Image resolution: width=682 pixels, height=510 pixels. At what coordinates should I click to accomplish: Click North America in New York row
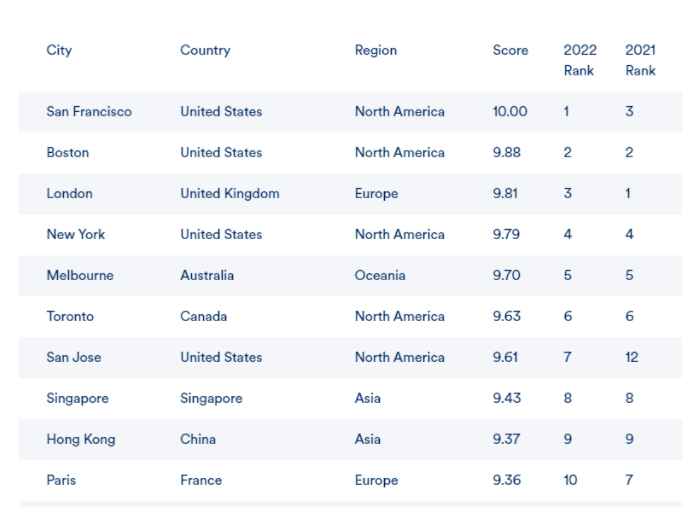(400, 234)
